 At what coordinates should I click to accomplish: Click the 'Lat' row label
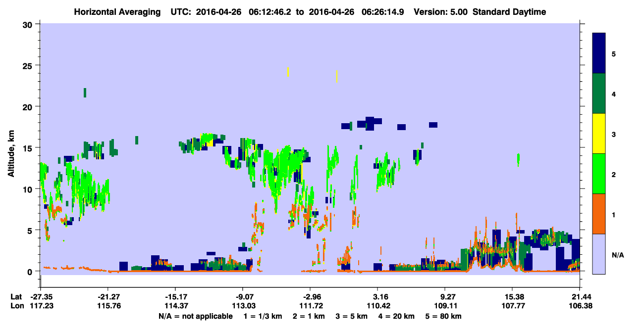tap(15, 297)
